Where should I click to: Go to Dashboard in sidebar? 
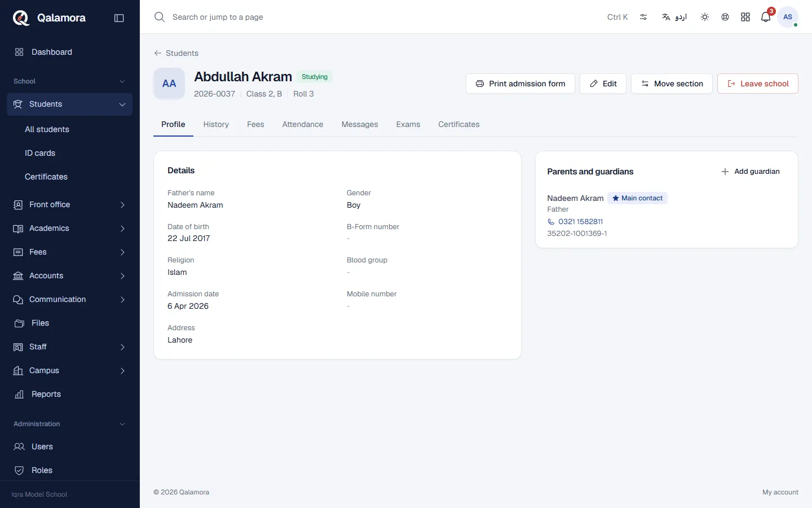click(x=70, y=52)
